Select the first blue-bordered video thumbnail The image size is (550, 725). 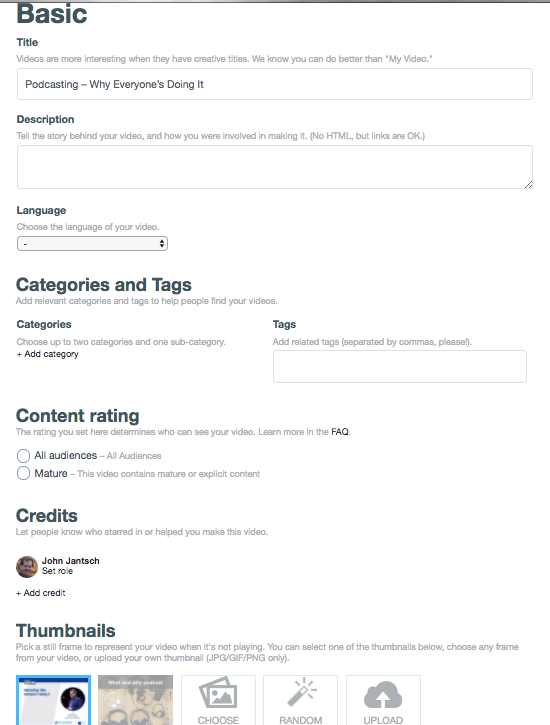(54, 700)
